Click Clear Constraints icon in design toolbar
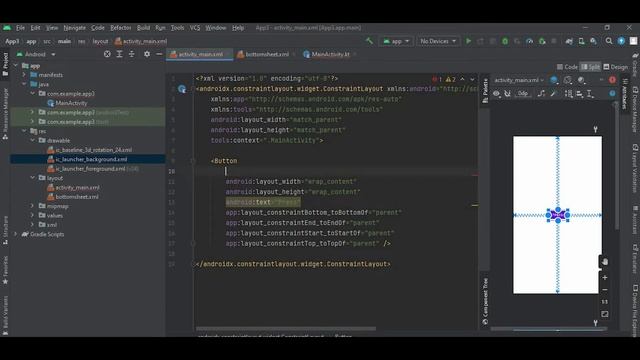640x360 pixels. point(541,93)
